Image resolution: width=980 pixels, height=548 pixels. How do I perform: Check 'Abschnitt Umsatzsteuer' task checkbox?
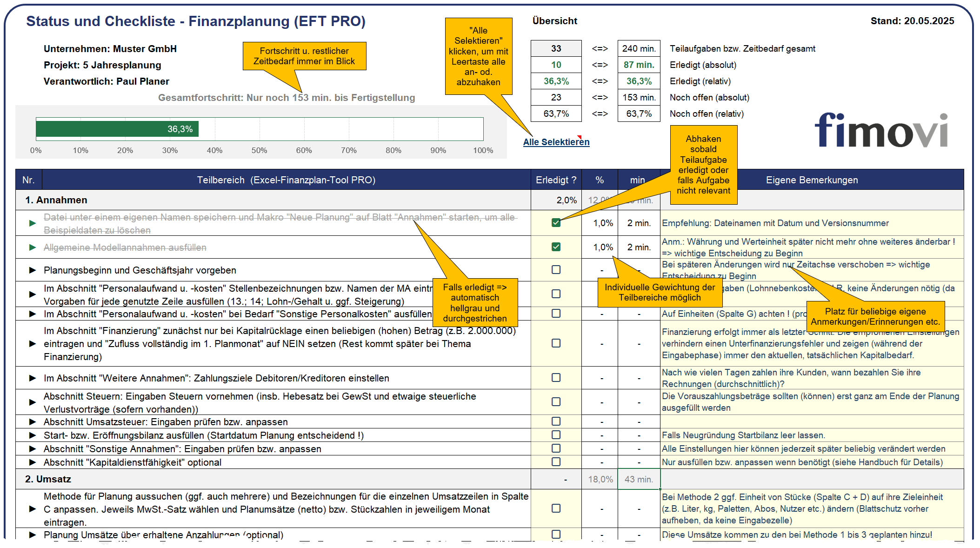[556, 421]
